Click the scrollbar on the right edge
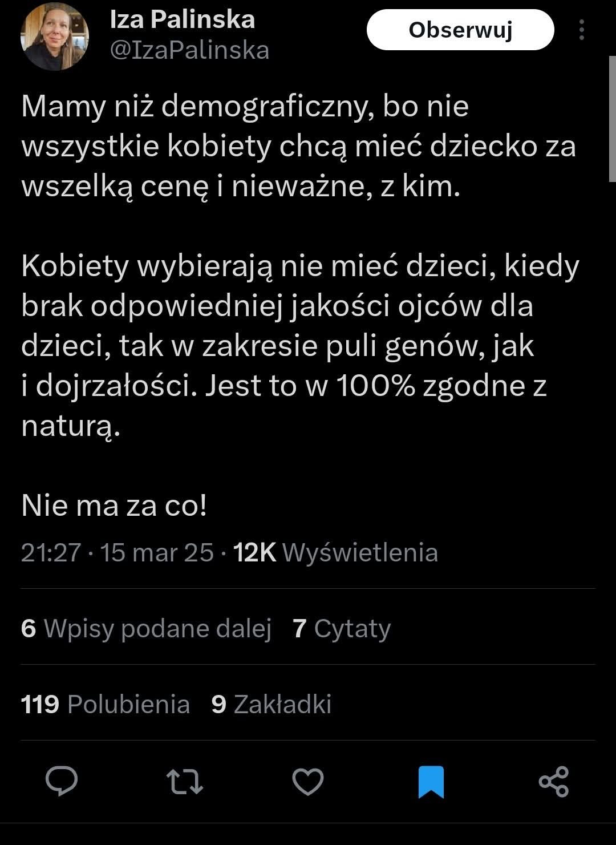 [612, 120]
